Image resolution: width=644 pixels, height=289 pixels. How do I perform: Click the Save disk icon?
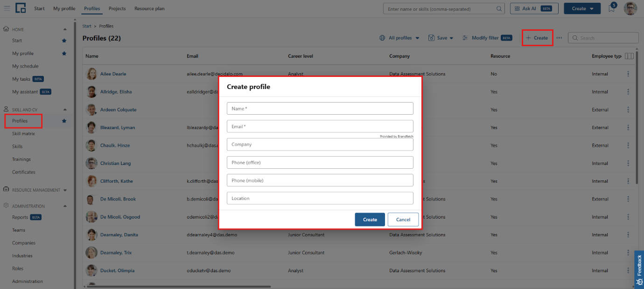pyautogui.click(x=431, y=38)
